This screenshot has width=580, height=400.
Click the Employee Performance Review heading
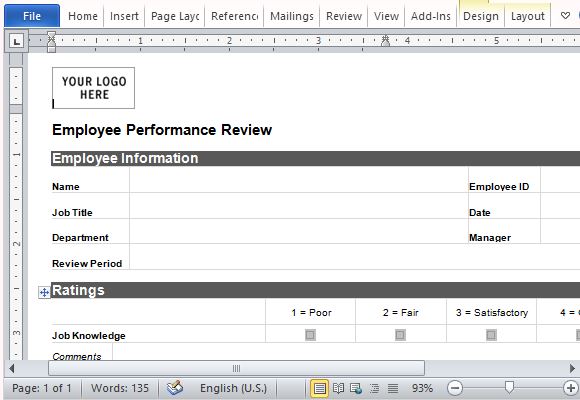click(162, 130)
